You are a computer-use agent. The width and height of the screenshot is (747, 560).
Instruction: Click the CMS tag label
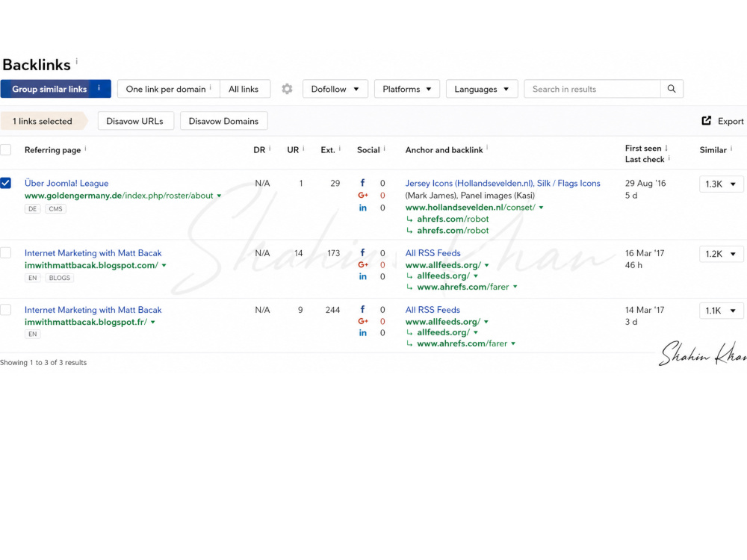pyautogui.click(x=56, y=208)
